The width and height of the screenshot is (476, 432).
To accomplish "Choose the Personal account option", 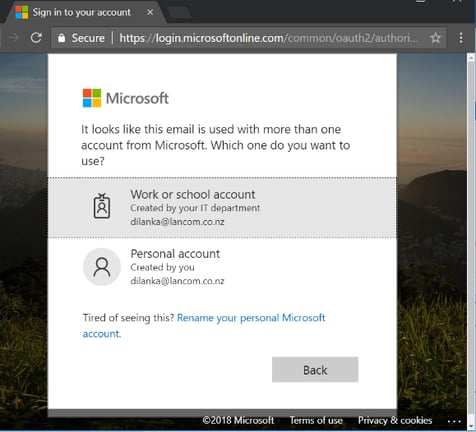I will [x=222, y=267].
